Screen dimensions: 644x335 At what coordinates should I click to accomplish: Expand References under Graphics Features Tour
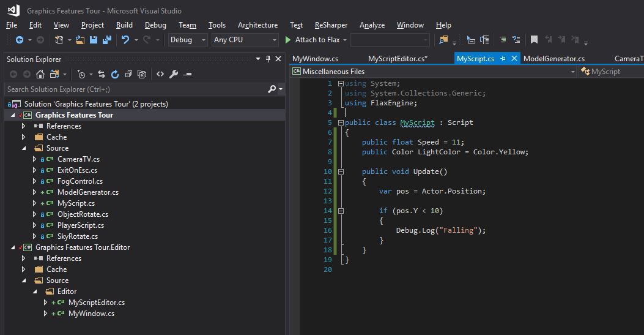23,126
